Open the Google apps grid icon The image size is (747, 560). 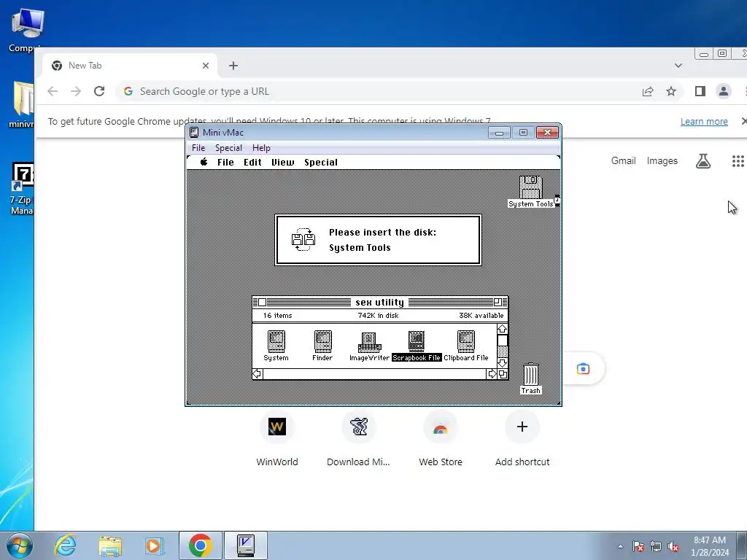point(738,161)
